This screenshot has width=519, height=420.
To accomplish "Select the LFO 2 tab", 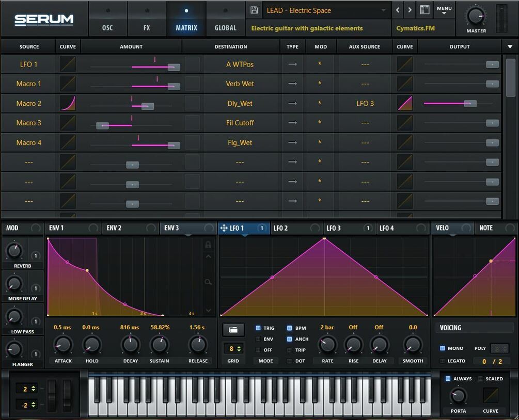I will point(296,228).
